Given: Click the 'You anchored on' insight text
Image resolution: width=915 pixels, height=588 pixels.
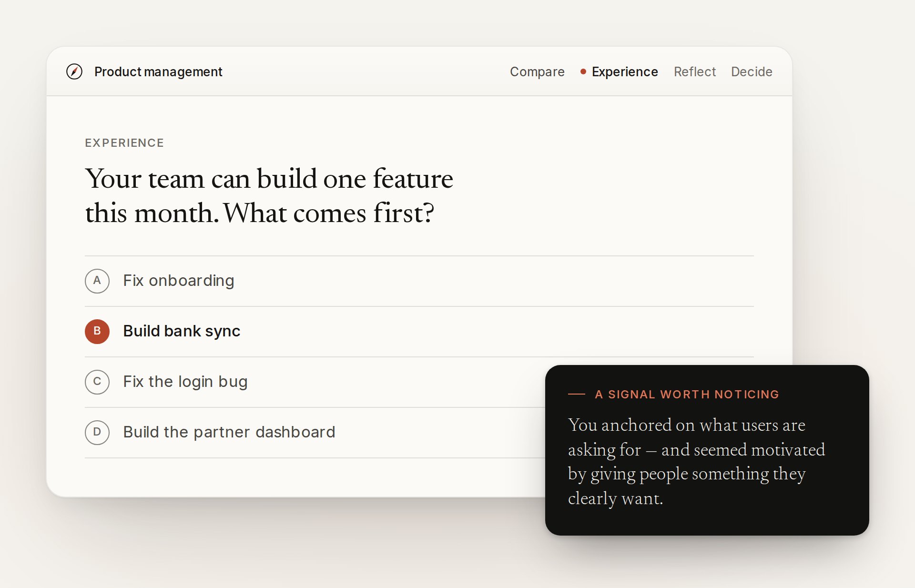Looking at the screenshot, I should pos(696,461).
